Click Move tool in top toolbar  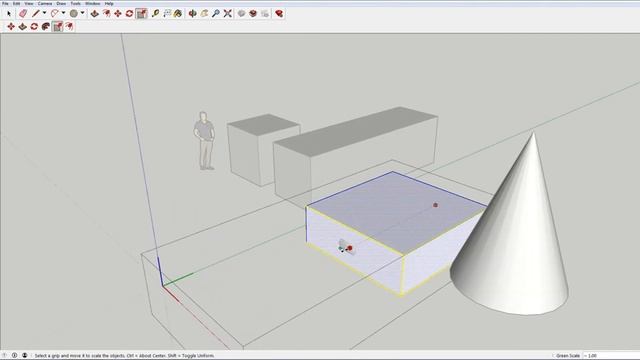click(118, 13)
